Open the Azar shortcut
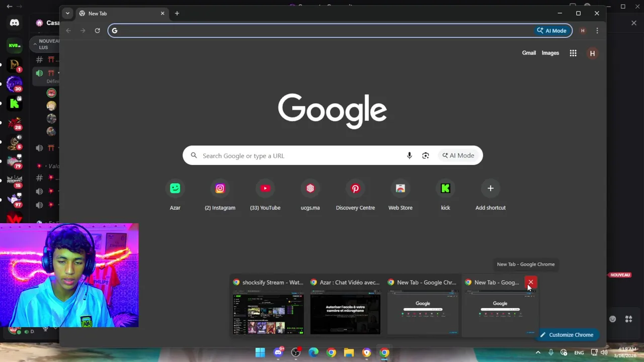Viewport: 644px width, 362px height. pos(175,196)
